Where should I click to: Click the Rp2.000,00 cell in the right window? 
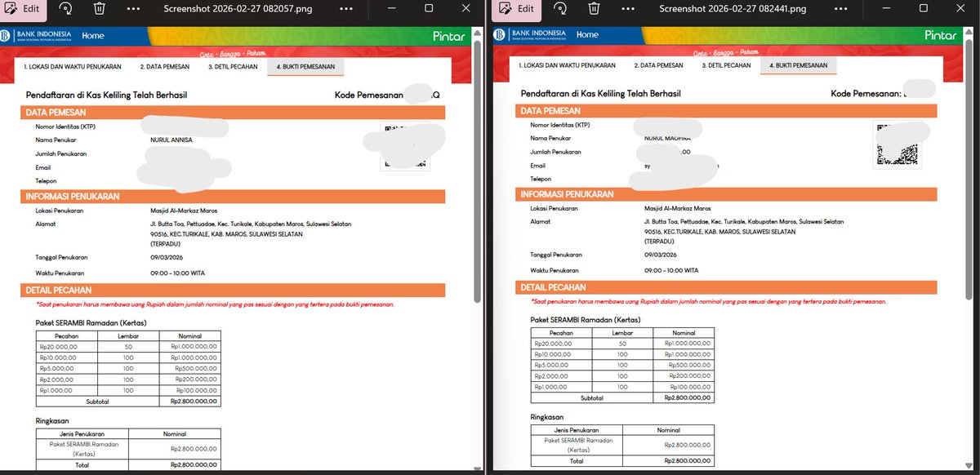tap(562, 376)
